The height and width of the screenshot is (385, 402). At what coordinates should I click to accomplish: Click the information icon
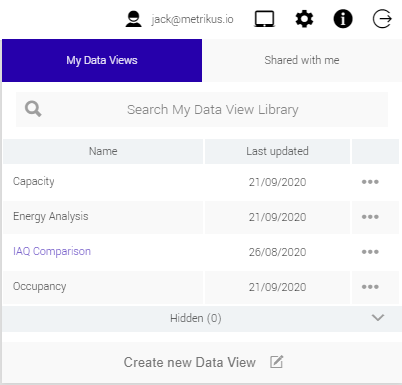pos(343,19)
